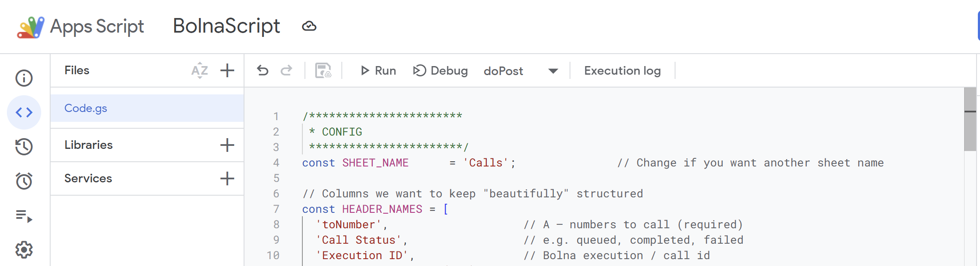Open the doPost function dropdown

point(521,71)
